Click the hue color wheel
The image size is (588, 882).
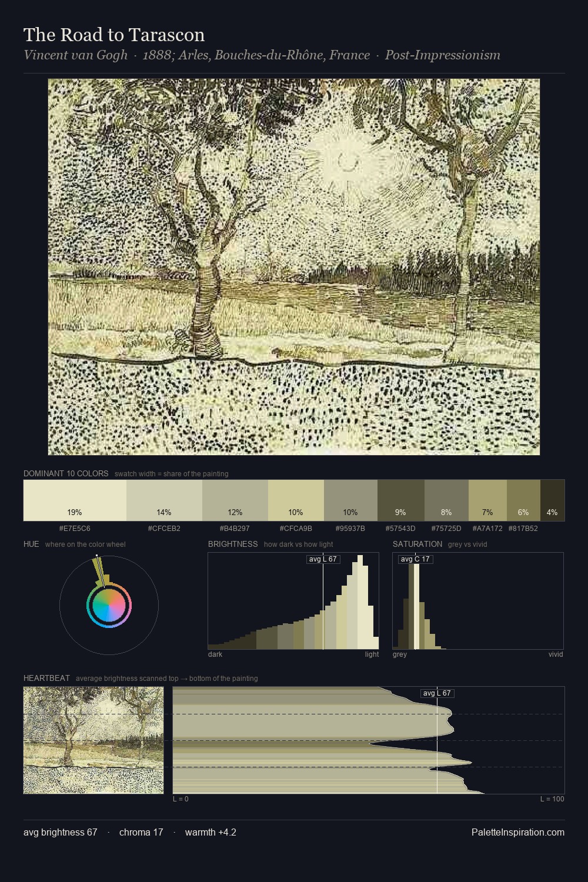pos(109,605)
